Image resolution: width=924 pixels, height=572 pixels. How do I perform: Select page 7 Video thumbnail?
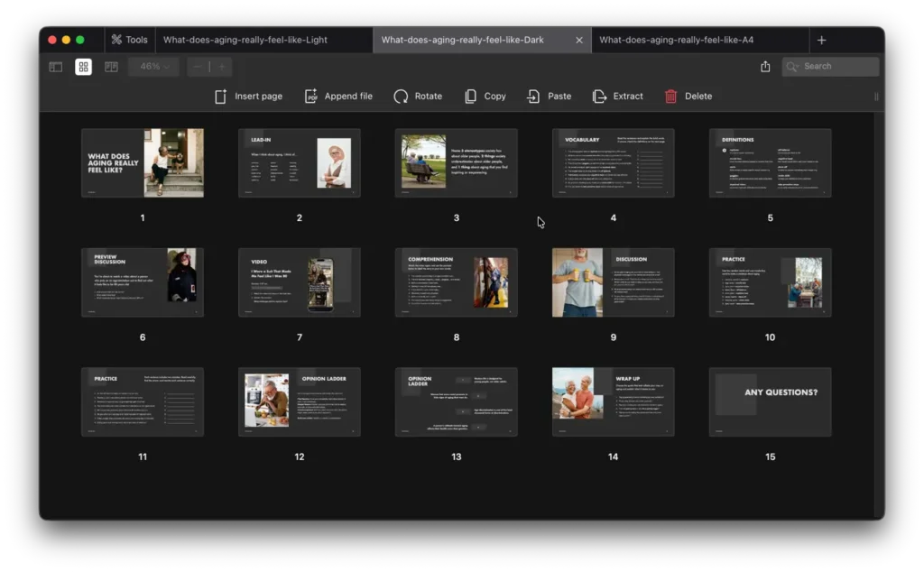click(x=300, y=282)
